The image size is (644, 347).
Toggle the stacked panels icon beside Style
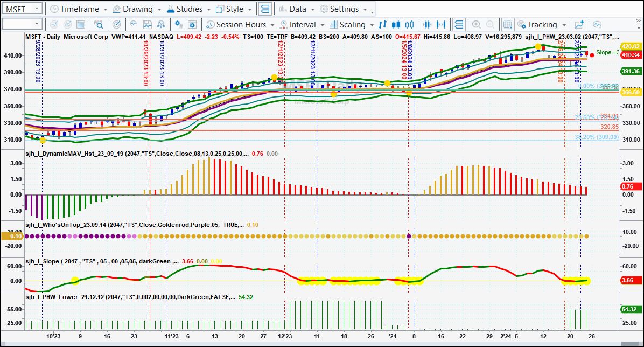coord(265,9)
